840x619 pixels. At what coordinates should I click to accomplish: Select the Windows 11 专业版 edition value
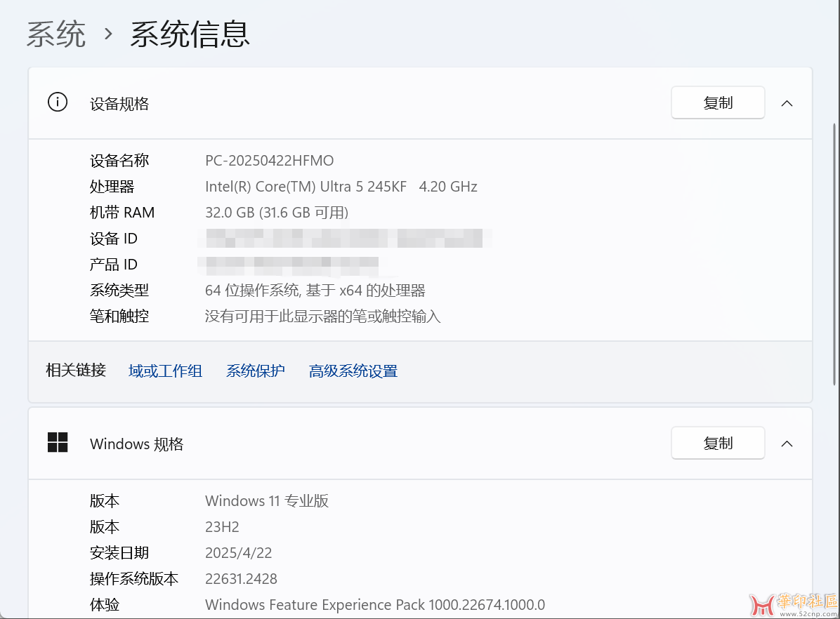(x=267, y=500)
